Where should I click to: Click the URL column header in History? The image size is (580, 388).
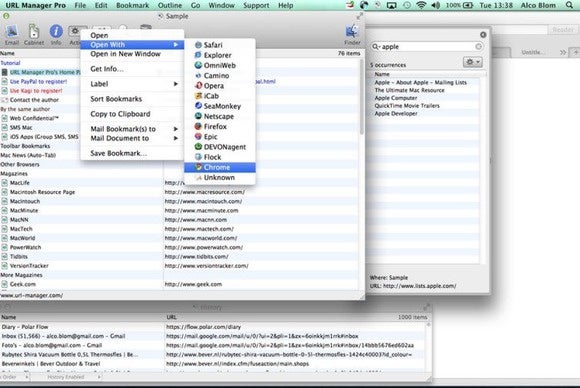coord(171,317)
